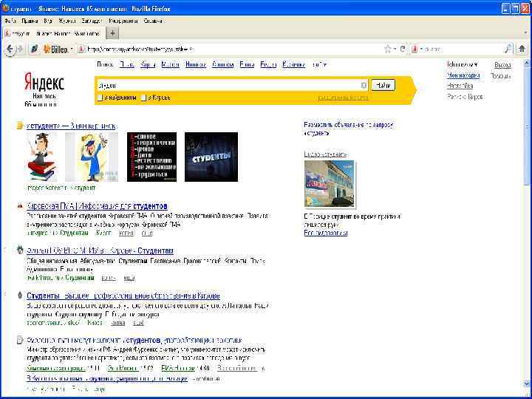Click the favicon beside Студенты высшее образование result
The height and width of the screenshot is (399, 532).
(20, 296)
